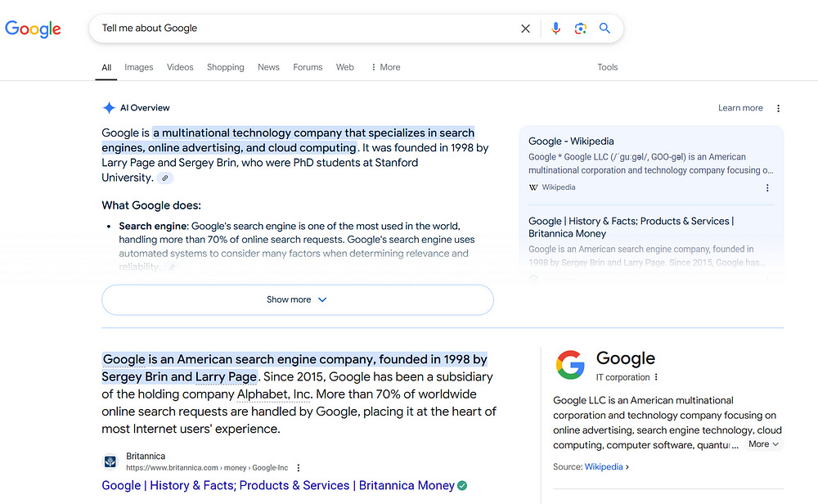
Task: Open Google Lens image search
Action: [x=580, y=28]
